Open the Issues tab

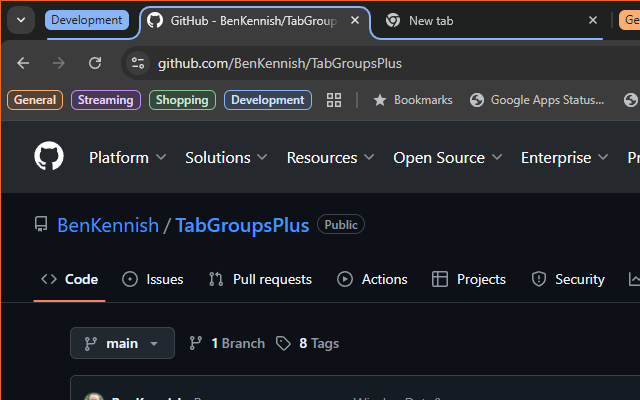(153, 280)
